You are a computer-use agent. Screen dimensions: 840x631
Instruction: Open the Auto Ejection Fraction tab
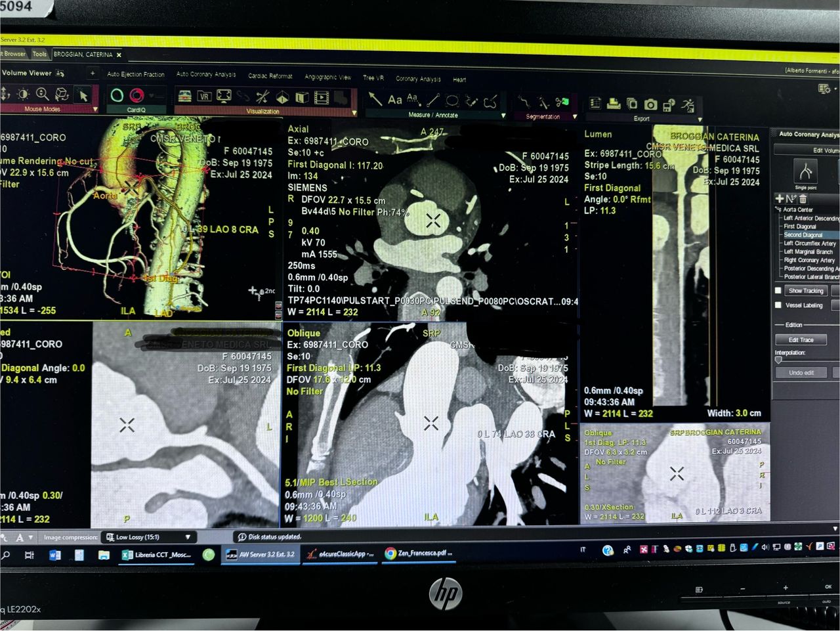pos(135,74)
